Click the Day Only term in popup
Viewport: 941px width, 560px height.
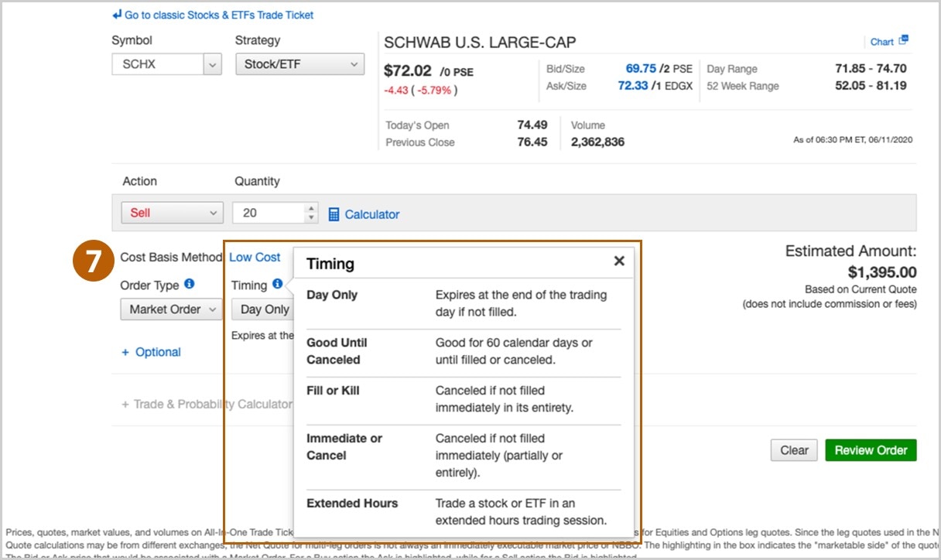332,295
